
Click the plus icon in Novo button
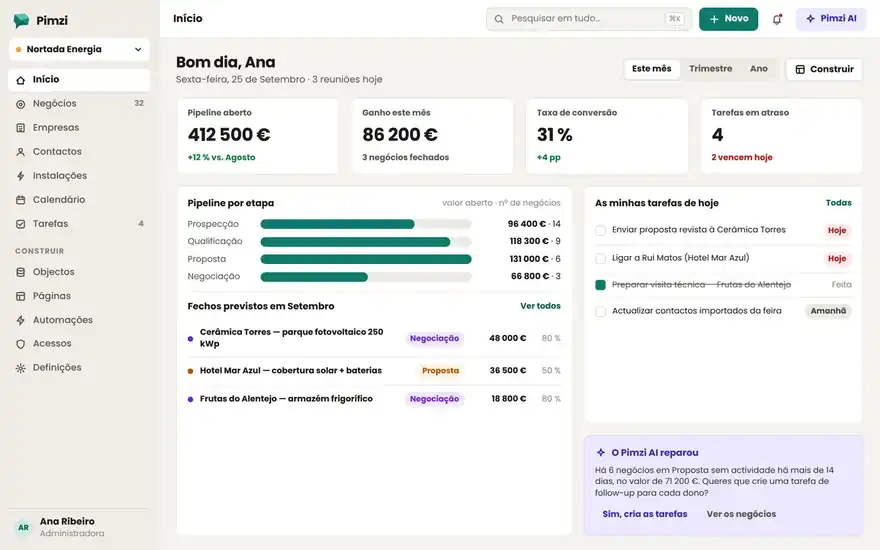[x=714, y=19]
